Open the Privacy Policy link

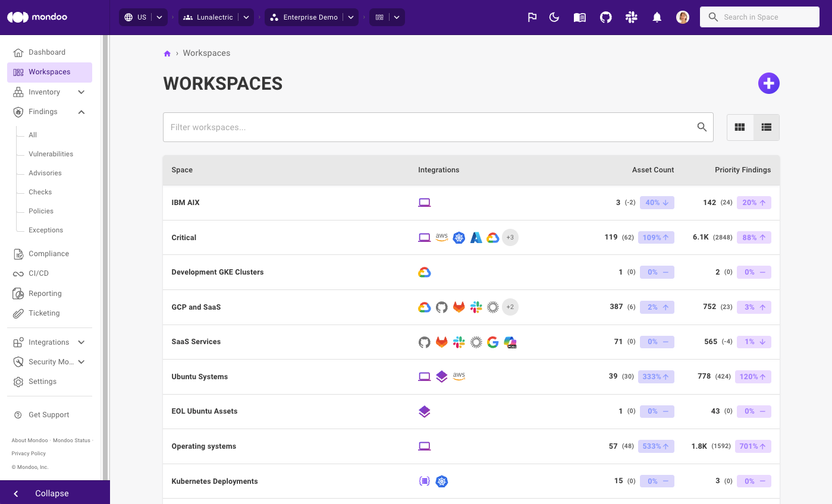[x=27, y=453]
